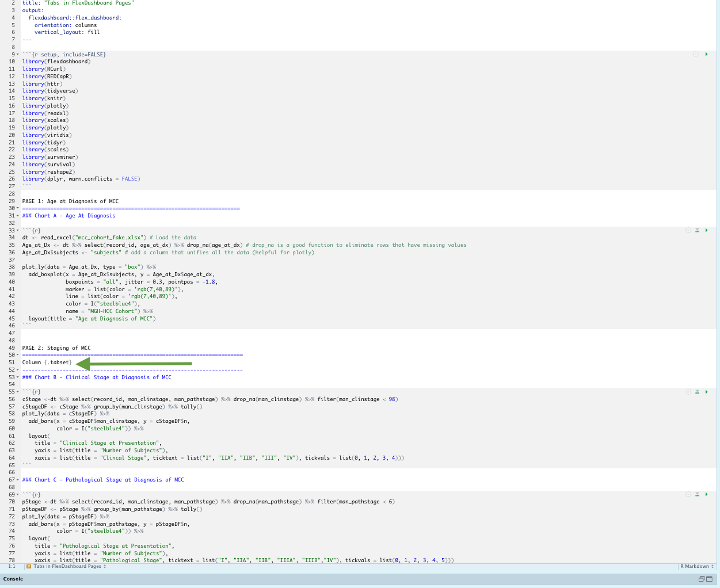The image size is (720, 588).
Task: Run all chunks above the line 69 chunk
Action: coord(697,494)
